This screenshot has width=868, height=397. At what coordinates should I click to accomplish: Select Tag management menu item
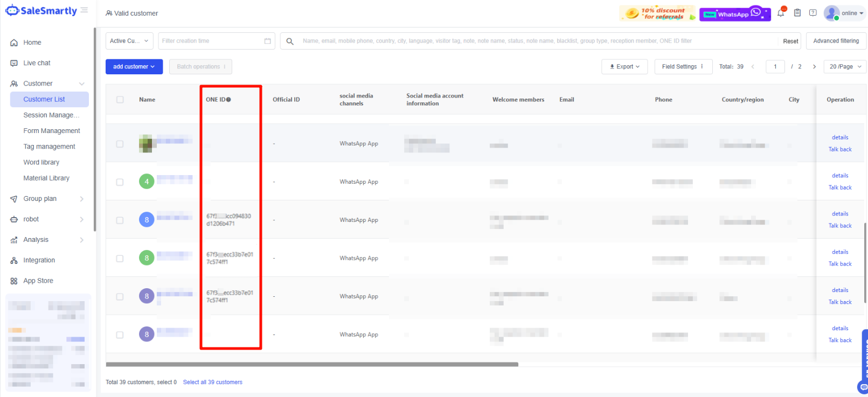[49, 147]
